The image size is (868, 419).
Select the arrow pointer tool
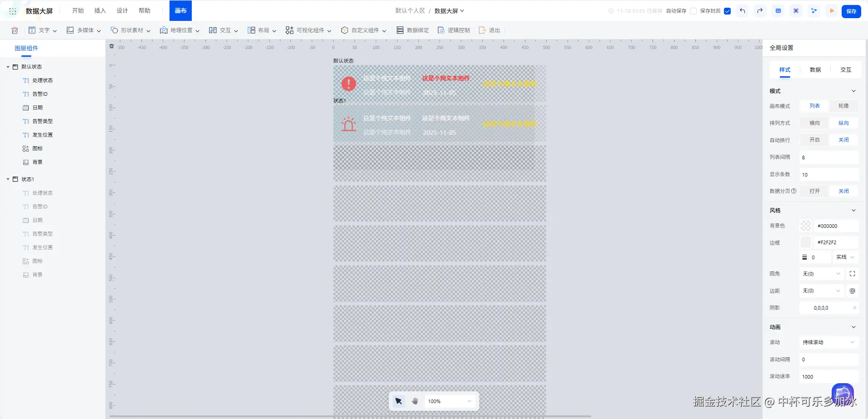pos(399,401)
